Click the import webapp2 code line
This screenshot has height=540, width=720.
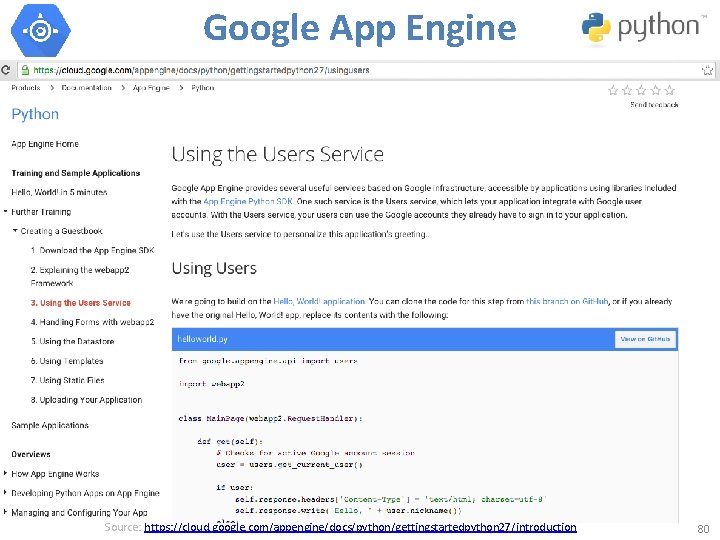(x=212, y=384)
